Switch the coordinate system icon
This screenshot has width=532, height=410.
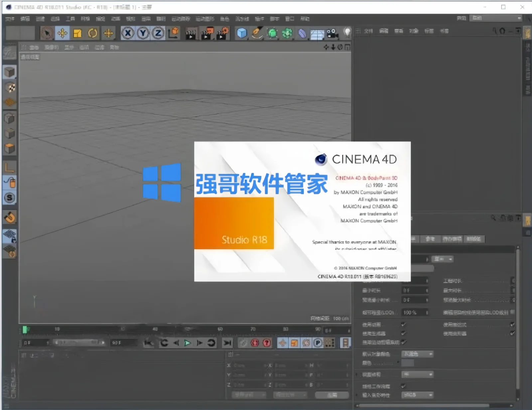[173, 33]
